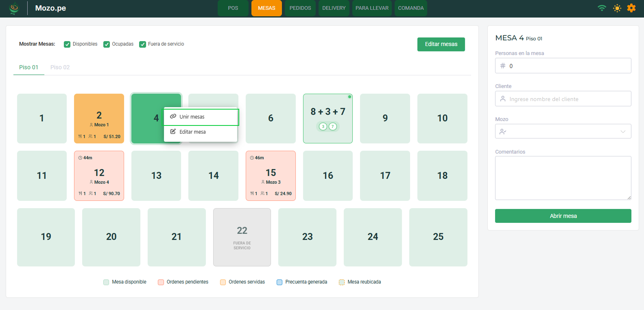Click the circled 7 badge on merged table
This screenshot has height=310, width=644.
coord(333,127)
